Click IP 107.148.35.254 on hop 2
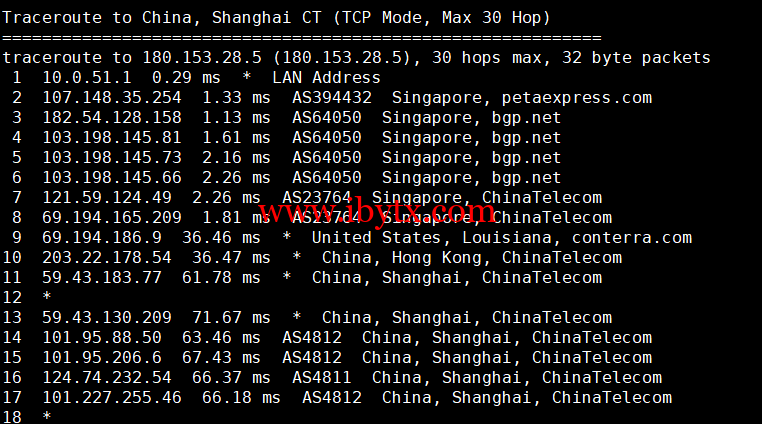The image size is (762, 424). pos(112,97)
